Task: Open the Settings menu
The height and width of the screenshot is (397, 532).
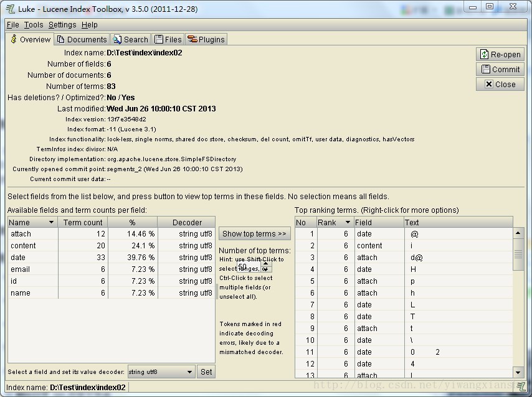Action: tap(62, 25)
